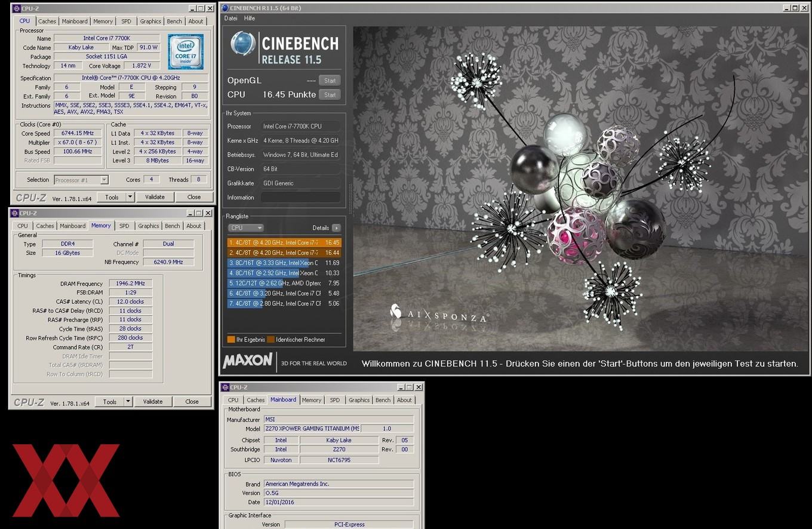This screenshot has height=529, width=812.
Task: Click the Bus Speed 100.66 MHz value
Action: click(x=78, y=152)
